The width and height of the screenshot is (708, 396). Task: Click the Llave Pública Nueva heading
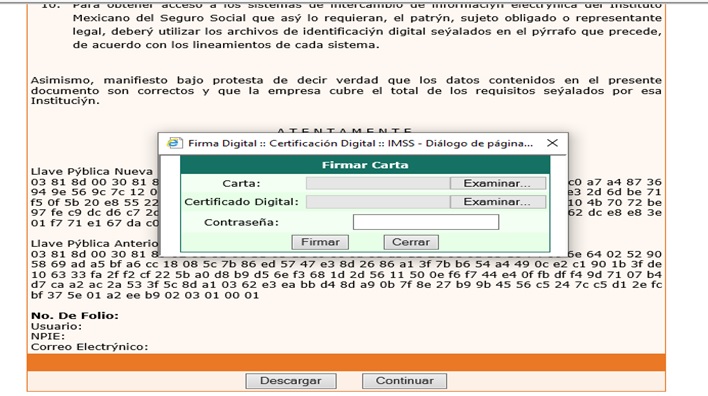(92, 172)
